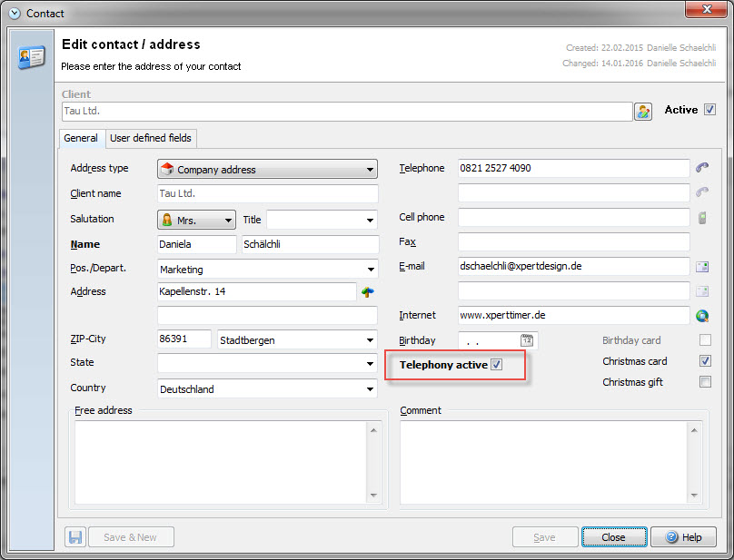Expand the Salutation dropdown showing Mrs.
The image size is (734, 560).
pyautogui.click(x=196, y=221)
